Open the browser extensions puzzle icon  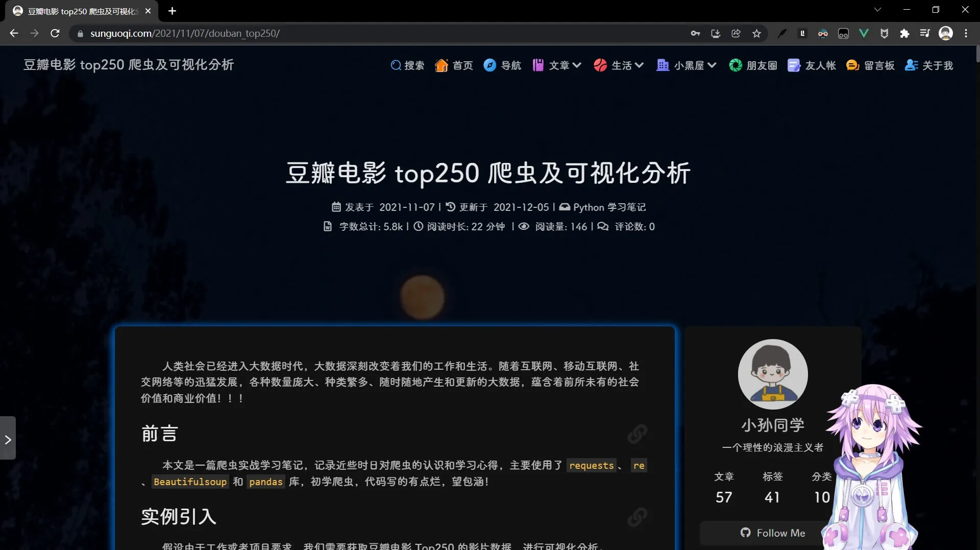pyautogui.click(x=904, y=34)
